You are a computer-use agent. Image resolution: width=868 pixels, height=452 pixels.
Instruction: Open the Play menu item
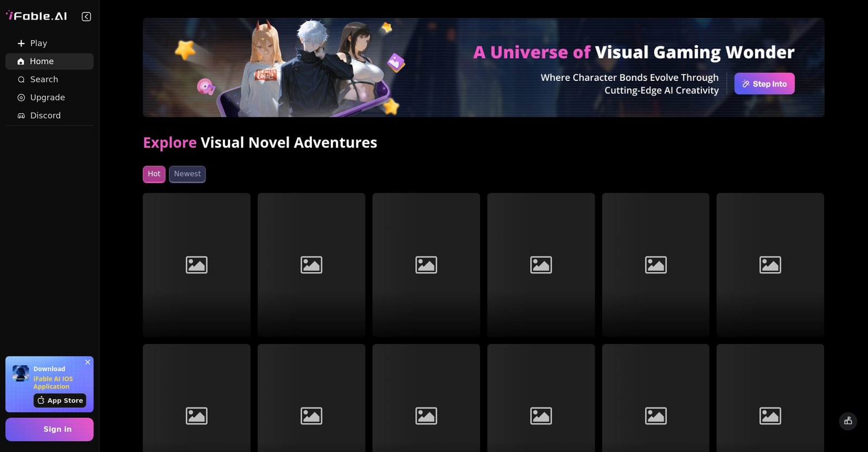click(49, 43)
